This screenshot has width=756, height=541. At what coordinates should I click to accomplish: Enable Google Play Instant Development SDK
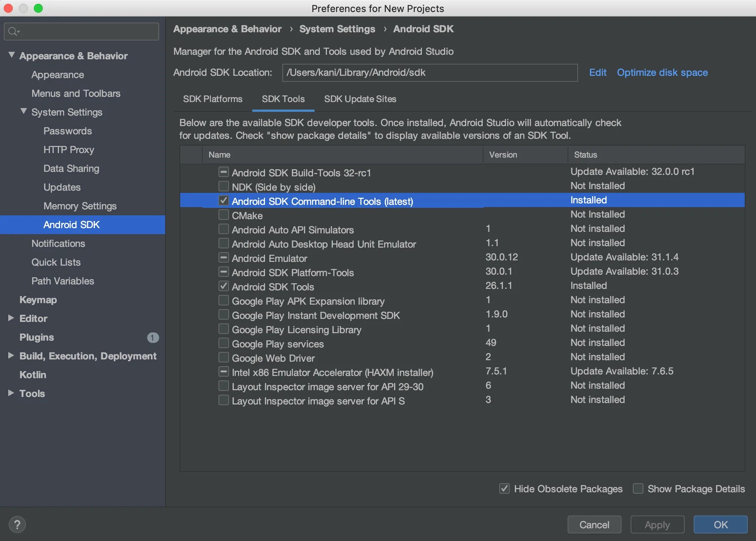pos(224,315)
